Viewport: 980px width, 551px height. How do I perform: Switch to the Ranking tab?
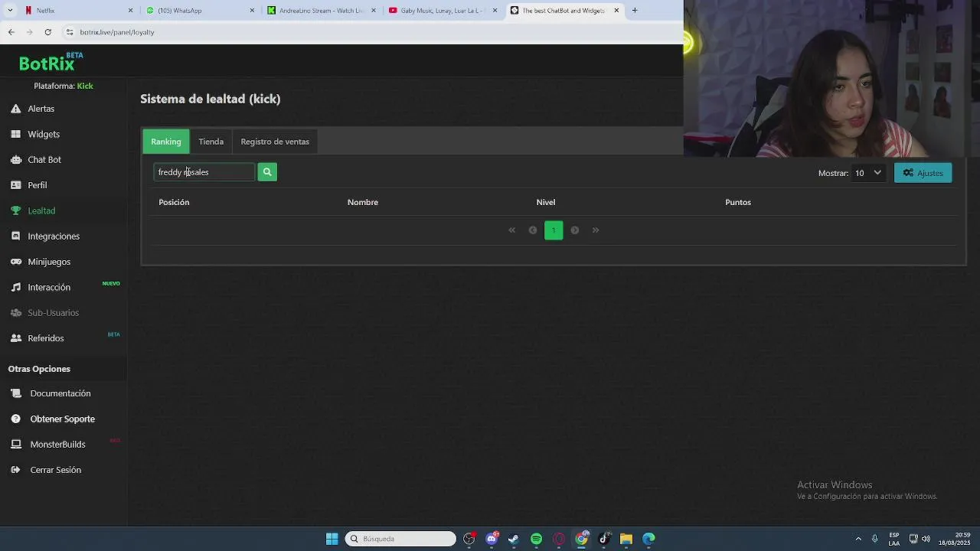click(166, 142)
